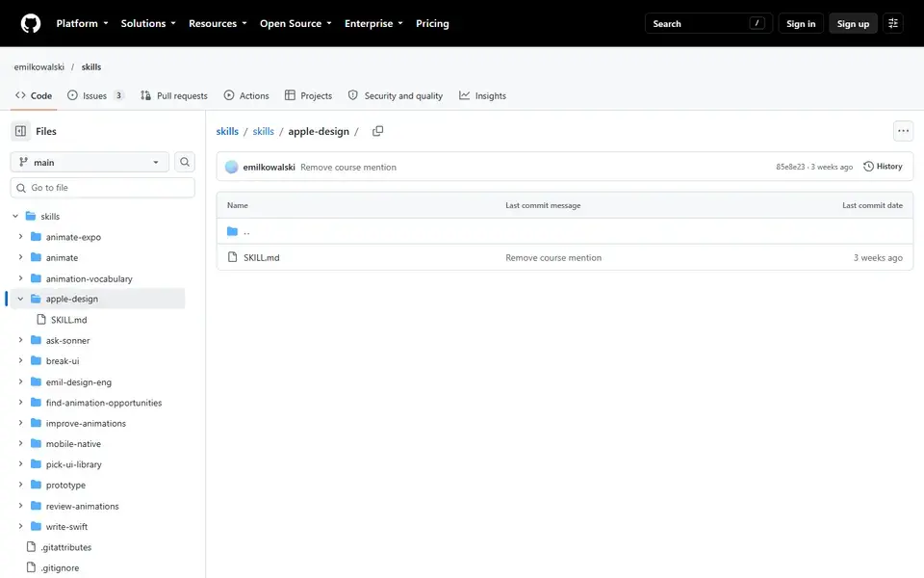This screenshot has width=924, height=578.
Task: Click the mobile-native folder icon
Action: tap(36, 443)
